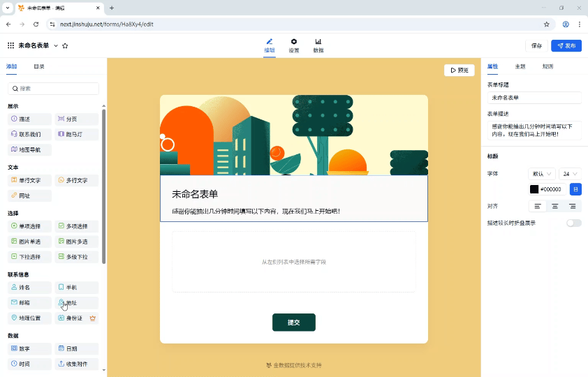Screen dimensions: 588x377
Task: Switch to the 目录 tab
Action: (x=39, y=66)
